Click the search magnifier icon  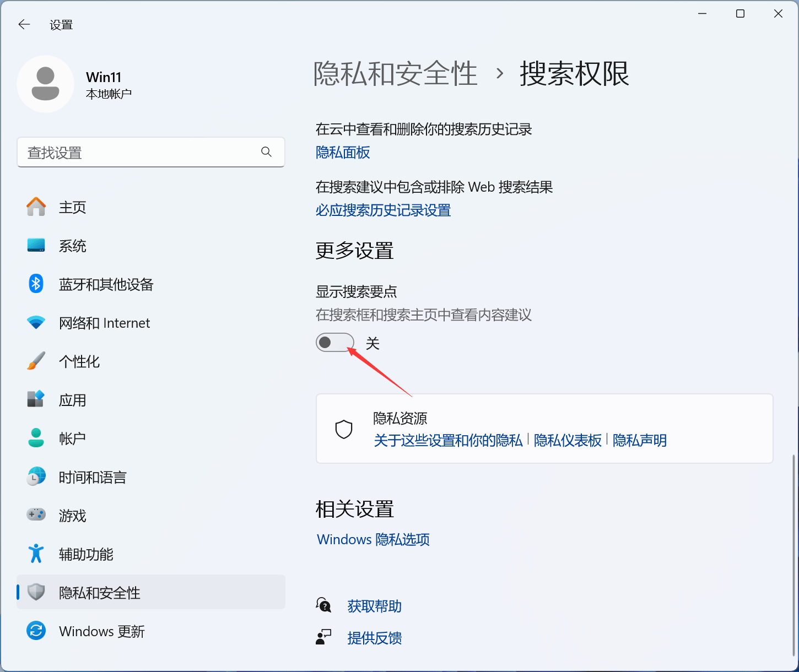(x=266, y=152)
